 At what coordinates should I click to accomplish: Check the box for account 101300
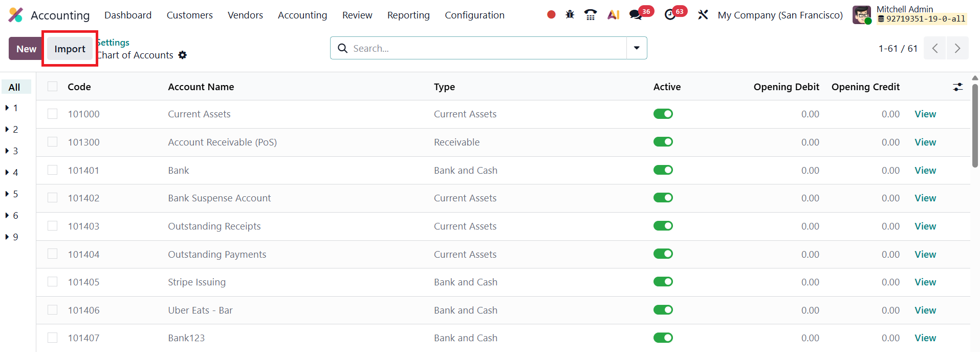(53, 142)
